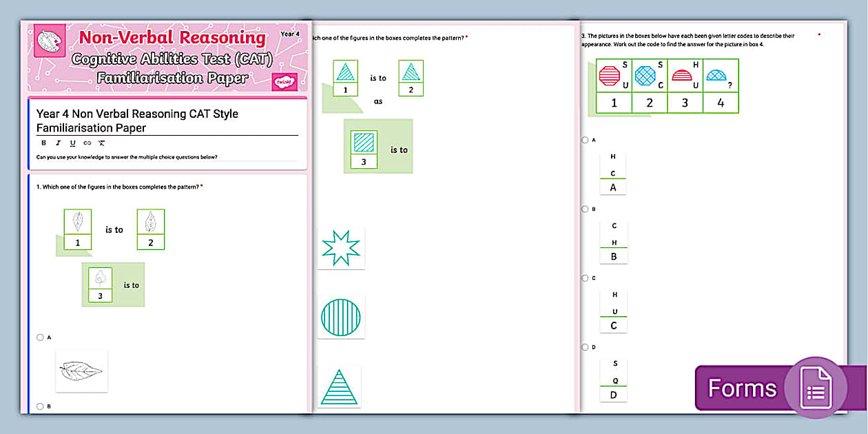Select the striped circle answer image
868x434 pixels.
tap(341, 318)
